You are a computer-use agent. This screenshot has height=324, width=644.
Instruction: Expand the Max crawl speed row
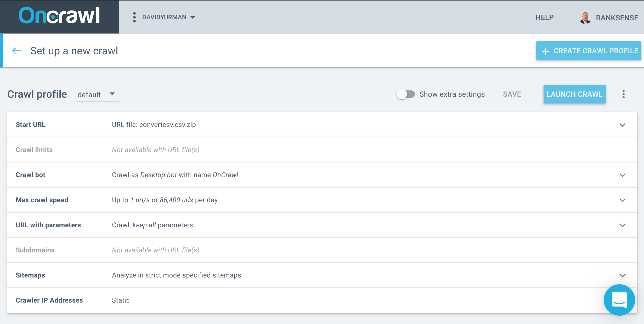click(x=622, y=200)
